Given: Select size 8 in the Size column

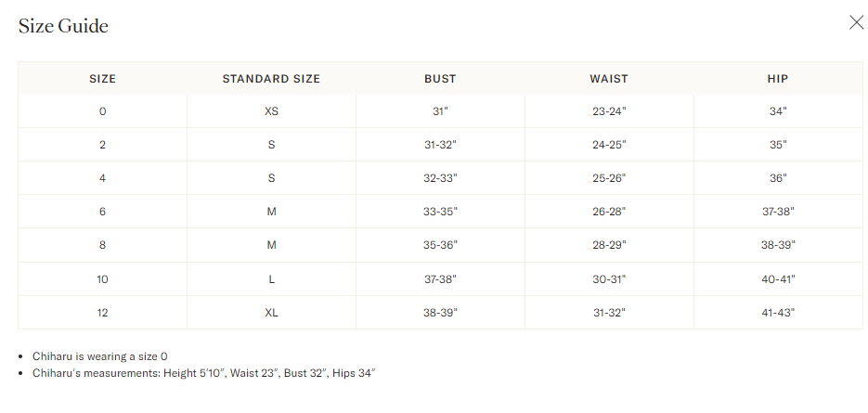Looking at the screenshot, I should tap(102, 245).
